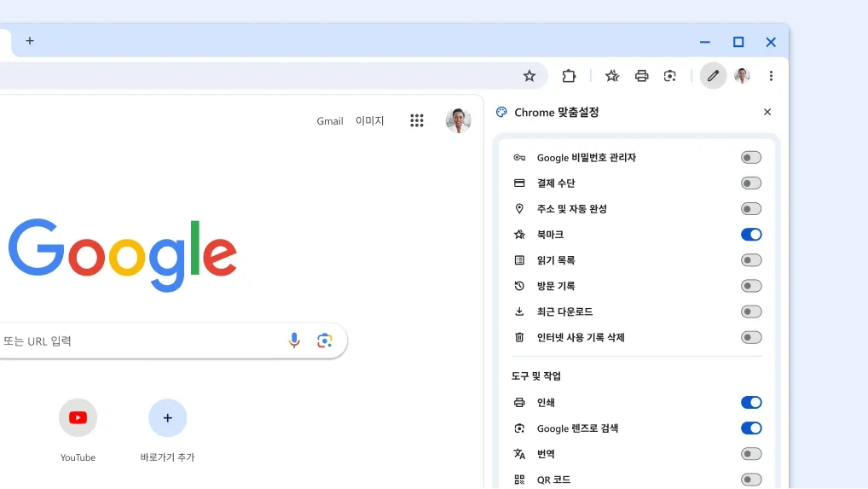
Task: Open the Extensions puzzle icon
Action: [569, 76]
